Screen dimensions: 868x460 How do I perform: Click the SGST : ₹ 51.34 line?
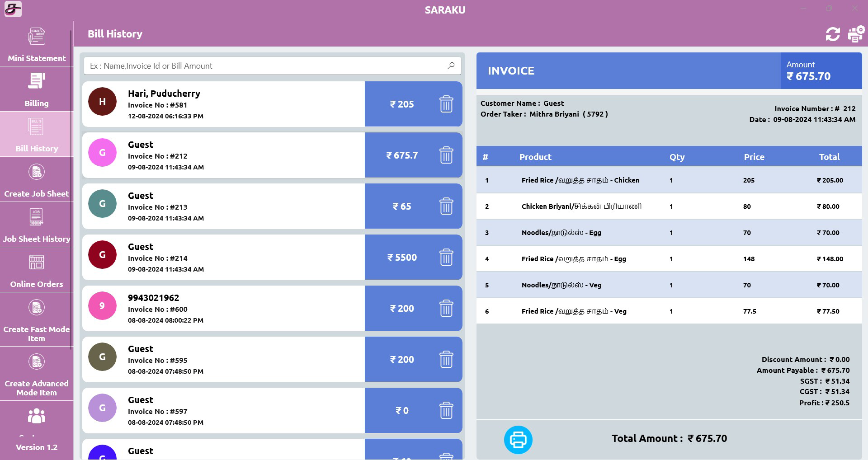pos(825,381)
